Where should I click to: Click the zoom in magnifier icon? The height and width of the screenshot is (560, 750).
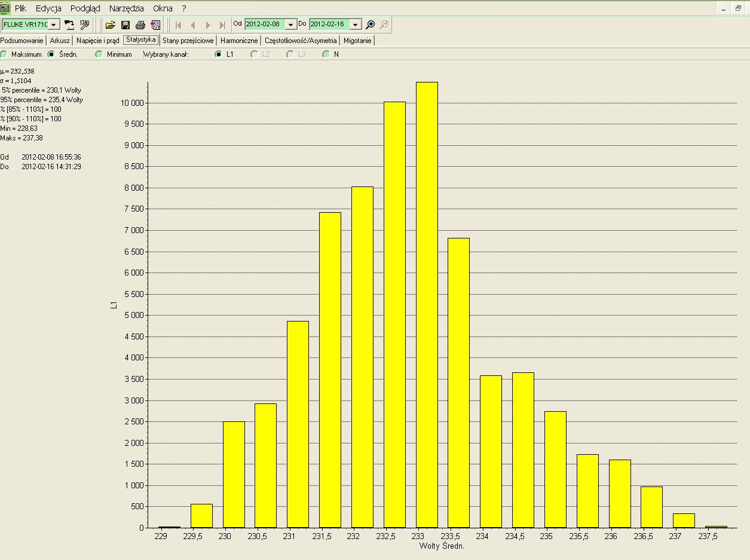371,25
